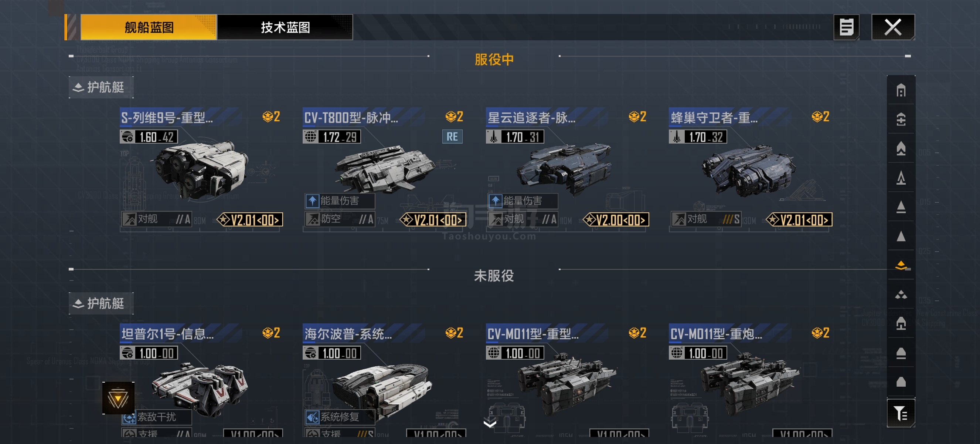This screenshot has width=980, height=444.
Task: Open the S-列维9号 heavy ship blueprint card
Action: coord(201,169)
